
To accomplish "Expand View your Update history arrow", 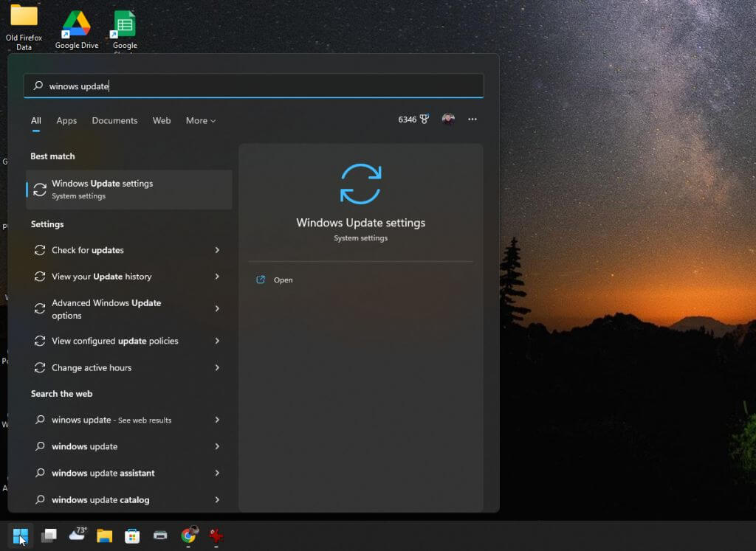I will click(x=217, y=277).
